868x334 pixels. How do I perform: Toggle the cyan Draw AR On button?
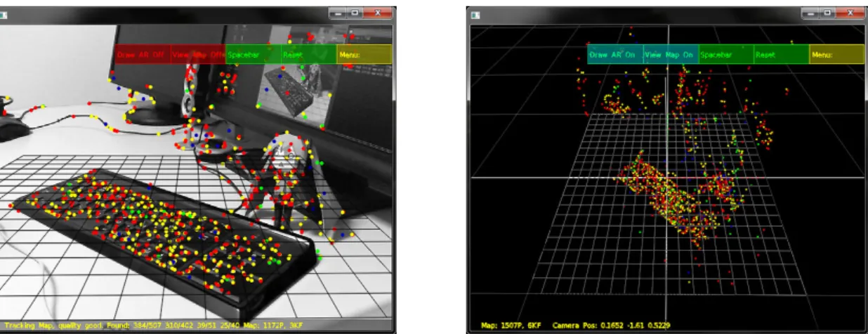(615, 55)
